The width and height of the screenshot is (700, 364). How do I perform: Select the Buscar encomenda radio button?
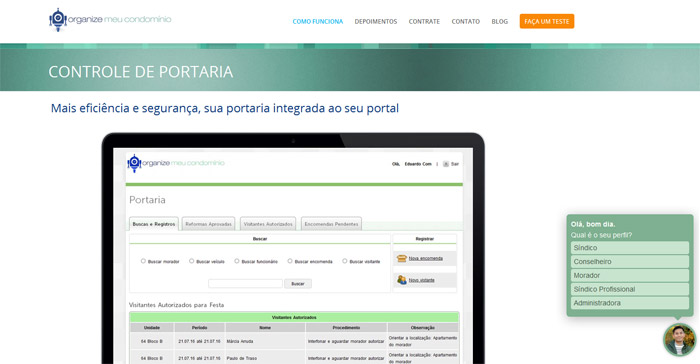click(290, 261)
